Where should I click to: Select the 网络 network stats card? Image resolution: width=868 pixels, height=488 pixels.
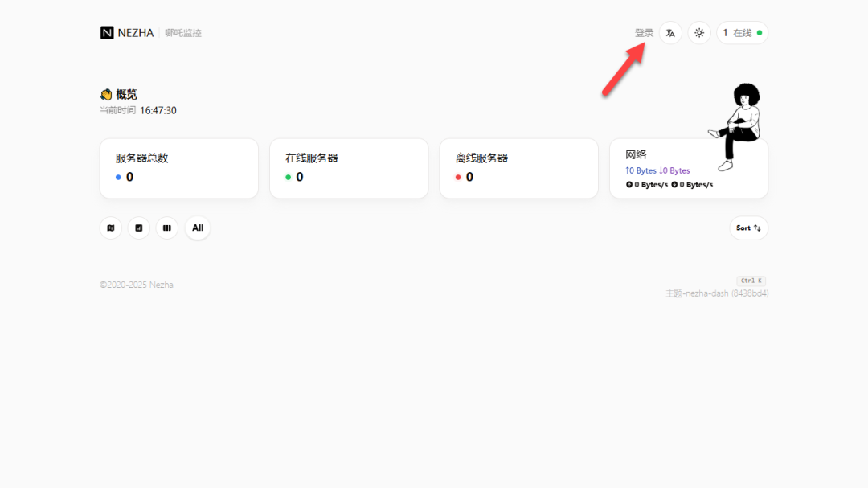pyautogui.click(x=689, y=168)
